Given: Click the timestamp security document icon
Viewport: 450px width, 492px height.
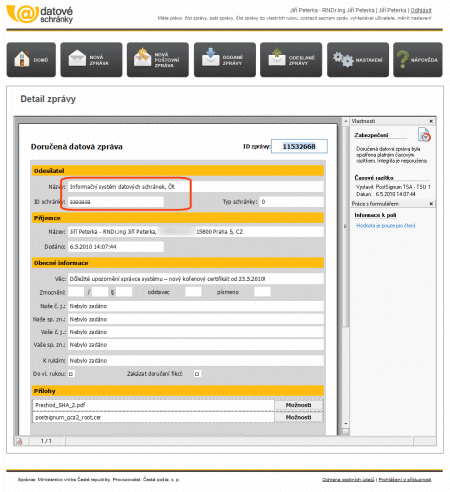Looking at the screenshot, I should pos(424,134).
